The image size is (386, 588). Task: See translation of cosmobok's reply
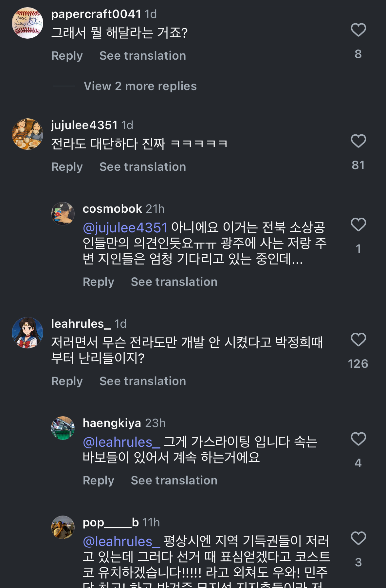174,282
